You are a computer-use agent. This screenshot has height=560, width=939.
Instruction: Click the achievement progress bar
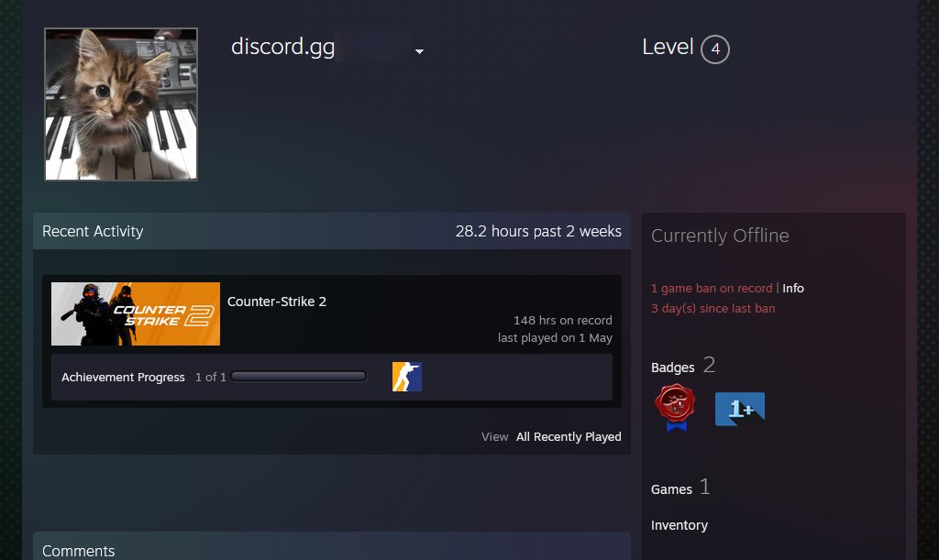(x=299, y=377)
